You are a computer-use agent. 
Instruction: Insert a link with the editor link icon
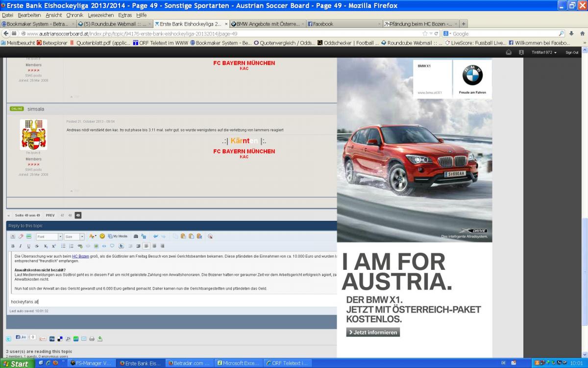[80, 246]
